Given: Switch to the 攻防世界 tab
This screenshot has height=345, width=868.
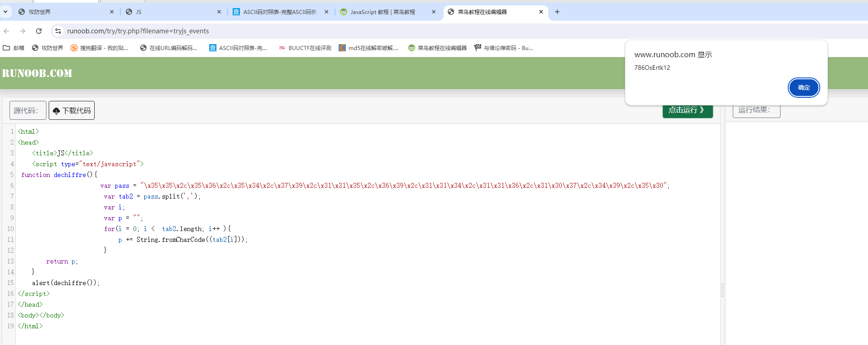Looking at the screenshot, I should (x=65, y=12).
